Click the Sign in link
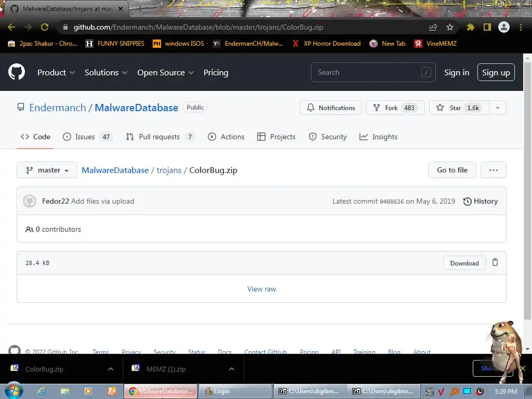 (457, 73)
